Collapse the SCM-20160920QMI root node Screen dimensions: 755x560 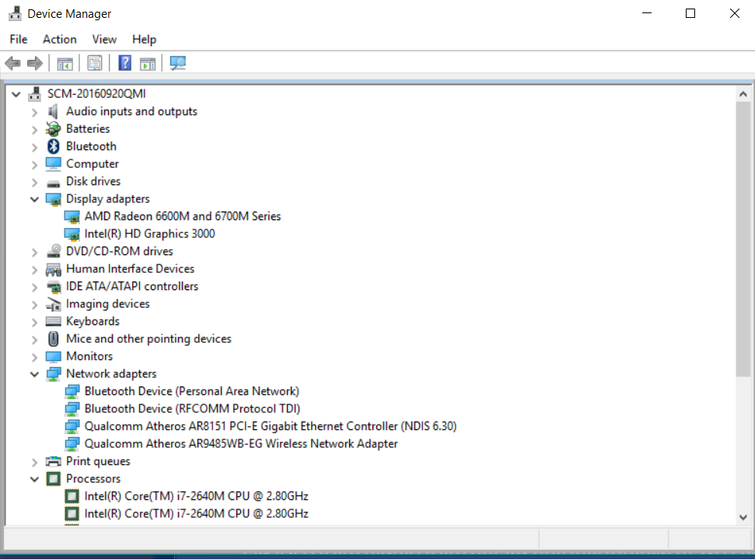click(16, 94)
